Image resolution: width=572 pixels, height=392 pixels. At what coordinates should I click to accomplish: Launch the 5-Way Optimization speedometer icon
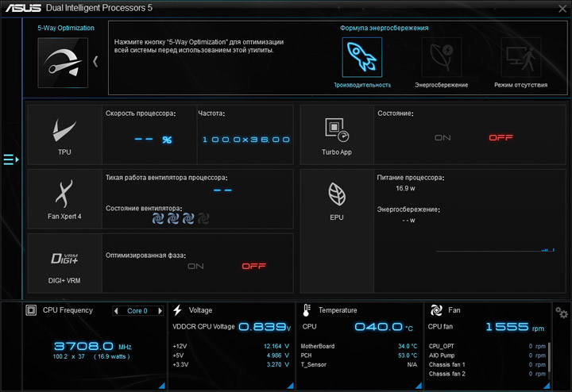pos(63,63)
